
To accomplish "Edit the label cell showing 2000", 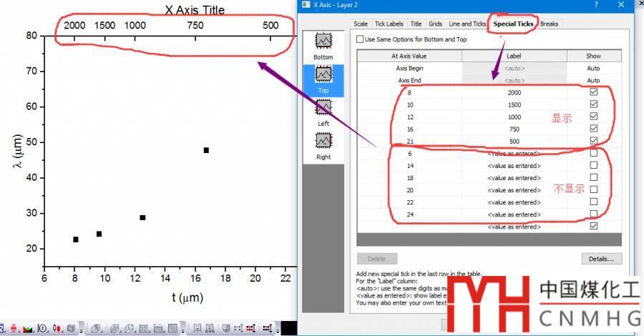I will pos(514,93).
